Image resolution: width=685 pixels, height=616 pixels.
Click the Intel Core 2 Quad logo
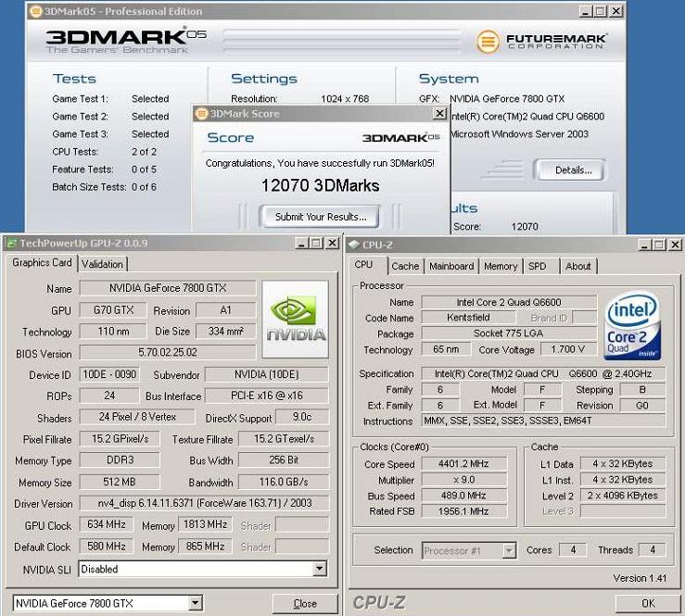632,326
